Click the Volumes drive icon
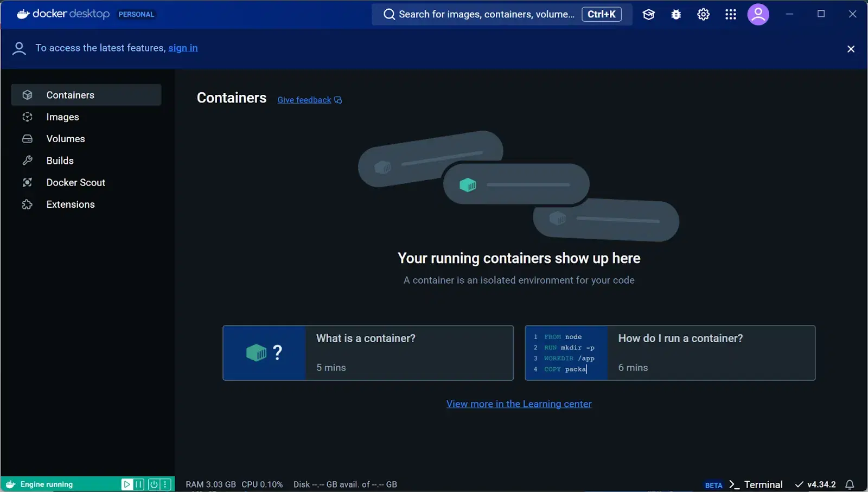The height and width of the screenshot is (492, 868). pos(27,139)
